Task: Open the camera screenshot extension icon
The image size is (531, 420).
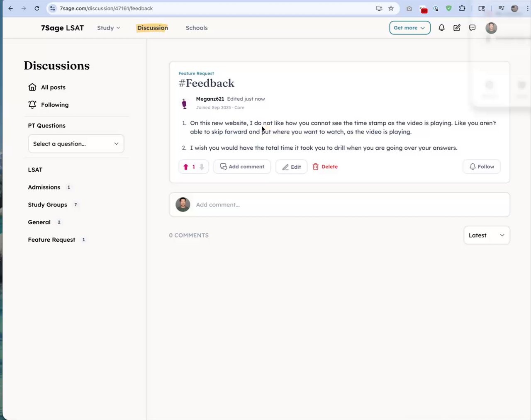Action: (409, 8)
